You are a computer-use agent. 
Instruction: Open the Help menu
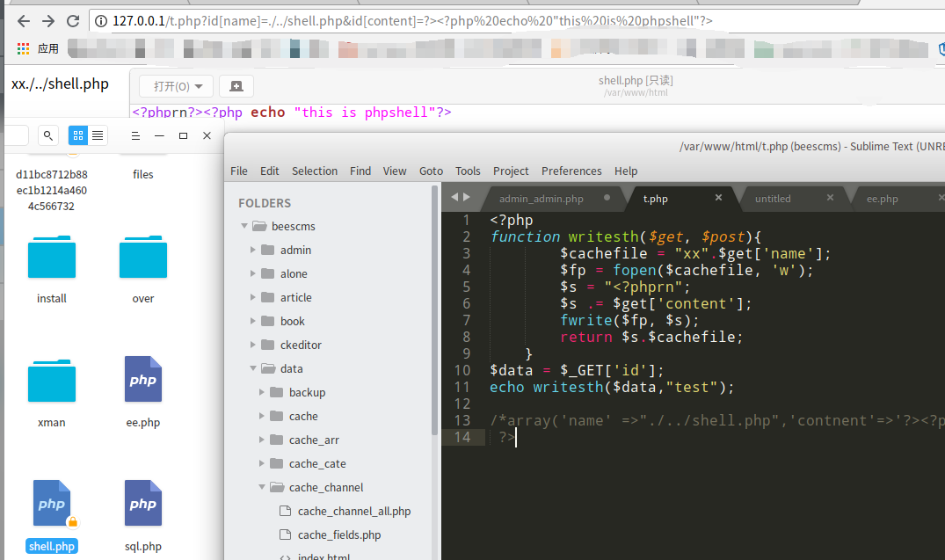tap(626, 171)
